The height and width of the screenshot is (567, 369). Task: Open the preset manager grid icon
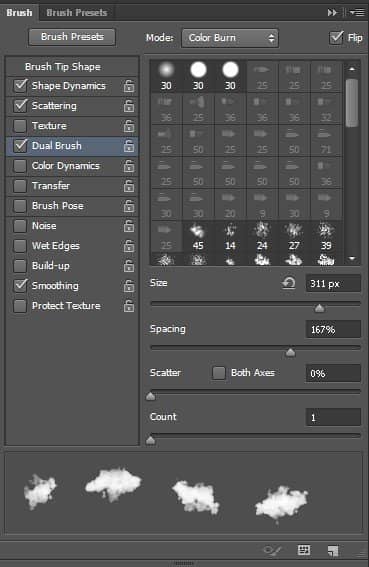click(304, 550)
